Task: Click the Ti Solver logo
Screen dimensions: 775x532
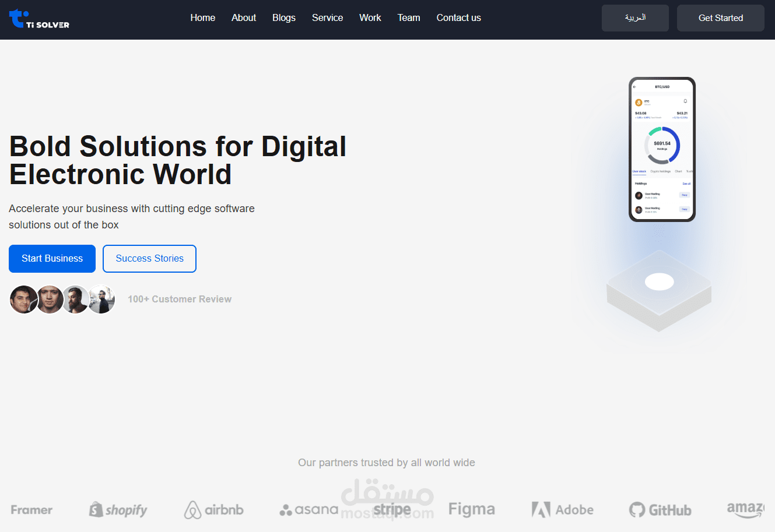Action: click(39, 19)
